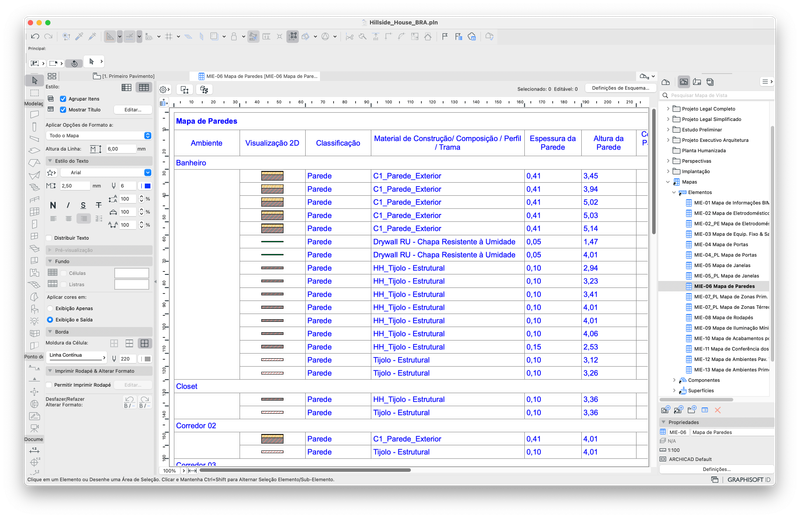
Task: Select the Arrow tool in the toolbox
Action: 34,80
